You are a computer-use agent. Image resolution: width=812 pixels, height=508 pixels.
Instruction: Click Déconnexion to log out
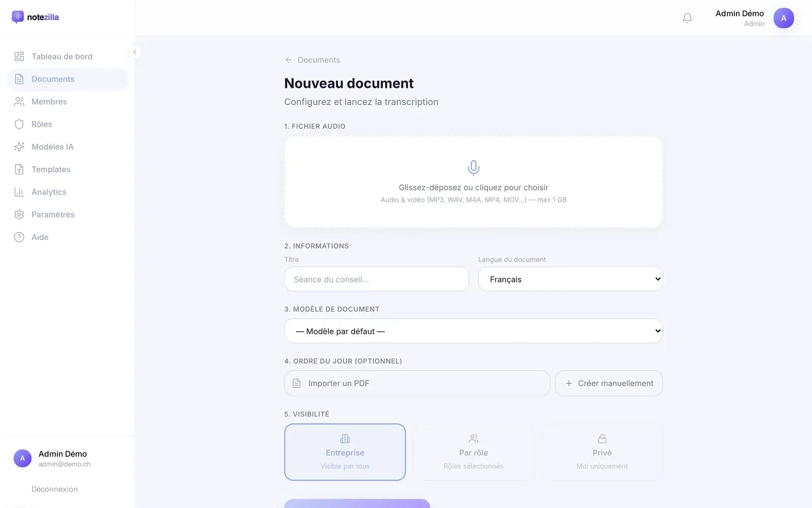(x=55, y=489)
